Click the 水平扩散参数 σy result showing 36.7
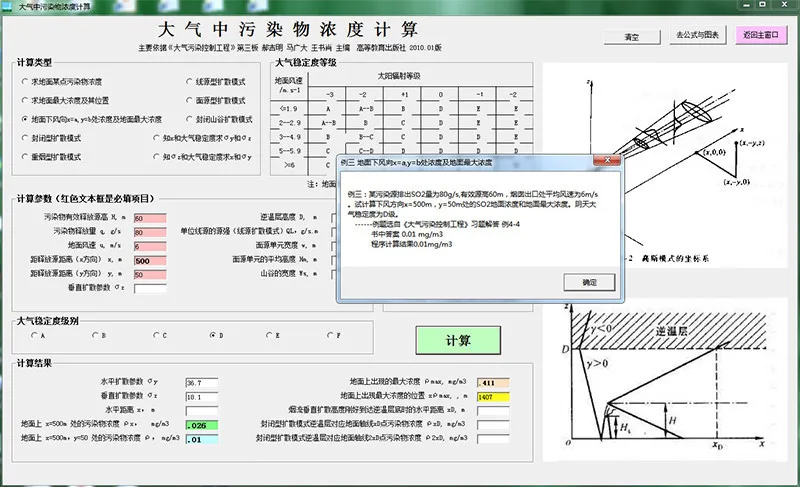Image resolution: width=800 pixels, height=487 pixels. pyautogui.click(x=202, y=382)
